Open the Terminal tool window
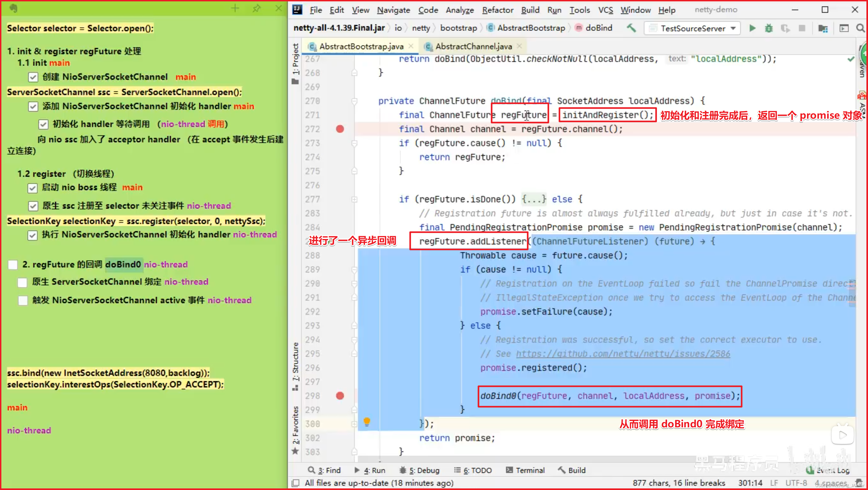The height and width of the screenshot is (490, 868). pos(525,470)
